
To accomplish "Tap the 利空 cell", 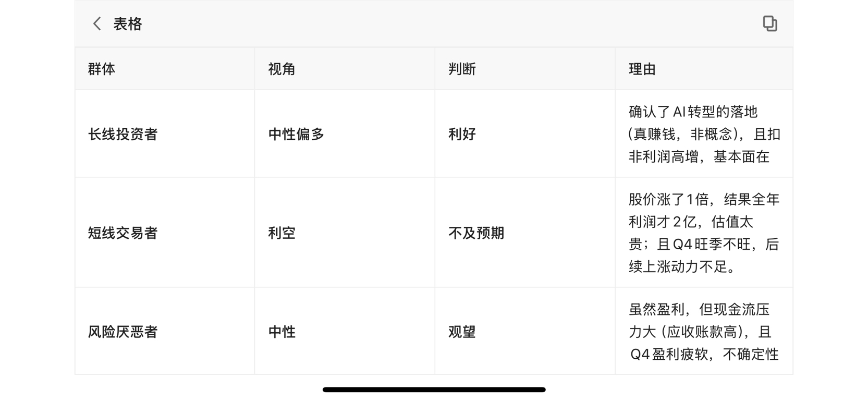I will click(282, 233).
